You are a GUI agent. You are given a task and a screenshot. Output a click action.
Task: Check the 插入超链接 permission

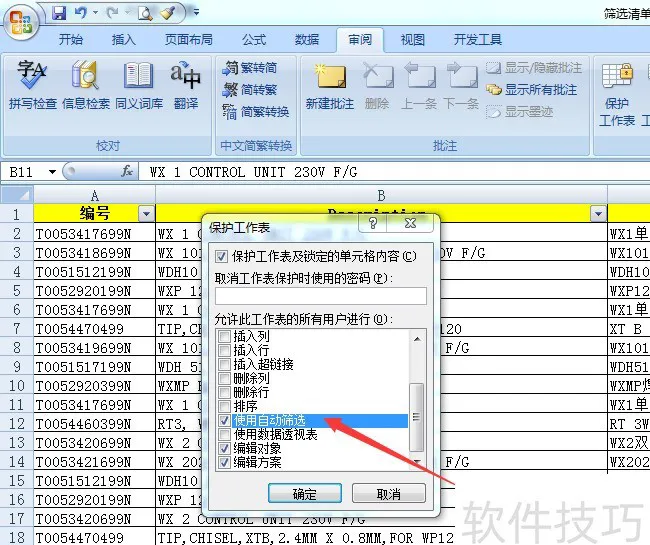pos(224,364)
